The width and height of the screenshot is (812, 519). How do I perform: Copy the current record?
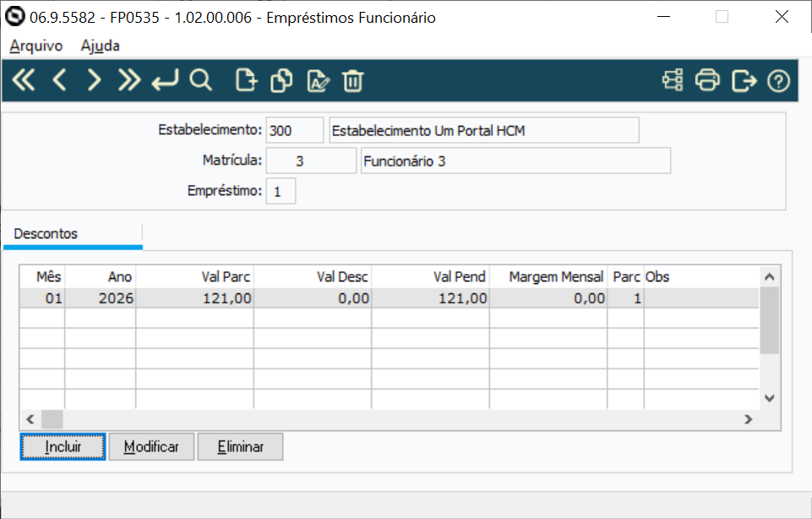[281, 81]
